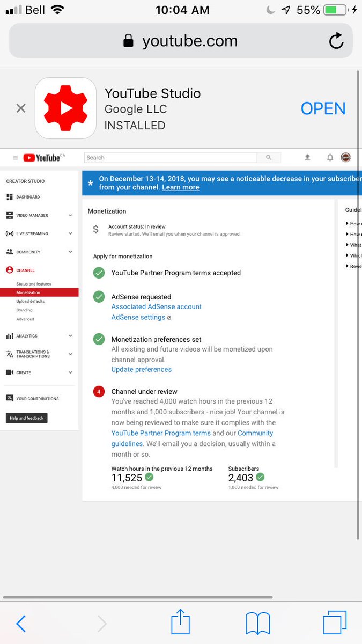Viewport: 362px width, 644px height.
Task: Click green check next to 11,525 watch hours
Action: click(149, 477)
